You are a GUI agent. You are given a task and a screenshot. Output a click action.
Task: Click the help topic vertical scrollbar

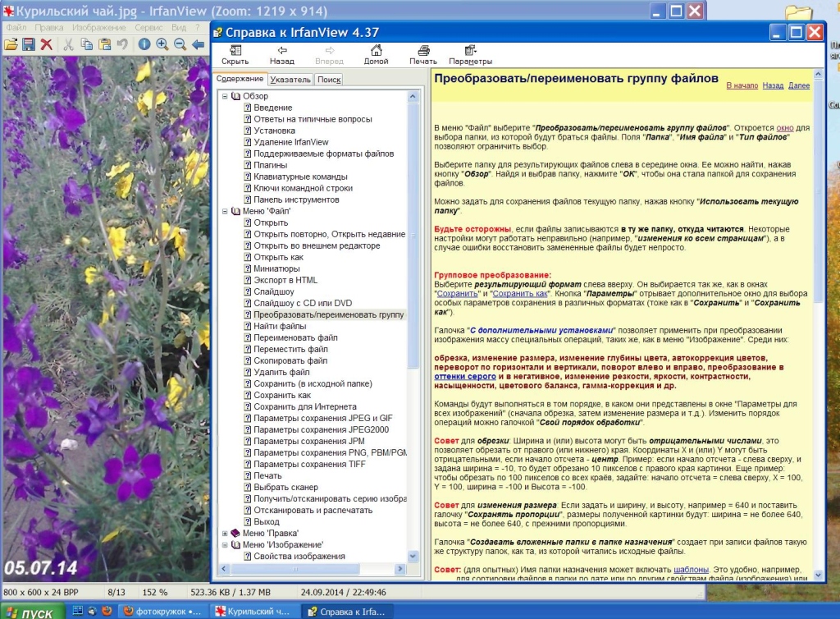coord(818,325)
